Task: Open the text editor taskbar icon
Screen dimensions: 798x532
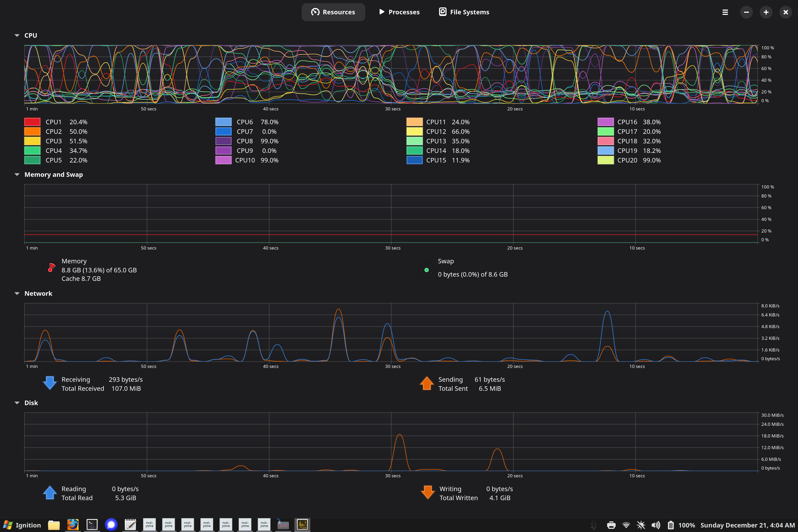Action: click(130, 525)
